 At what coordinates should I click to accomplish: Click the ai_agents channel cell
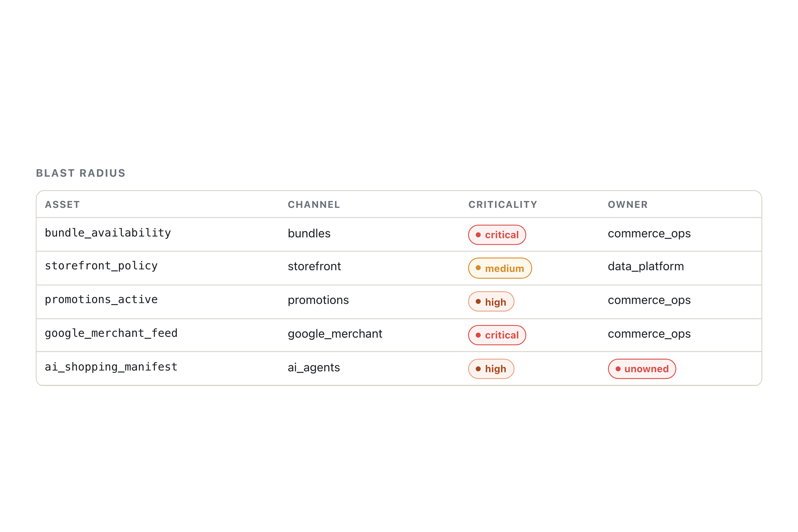point(313,367)
